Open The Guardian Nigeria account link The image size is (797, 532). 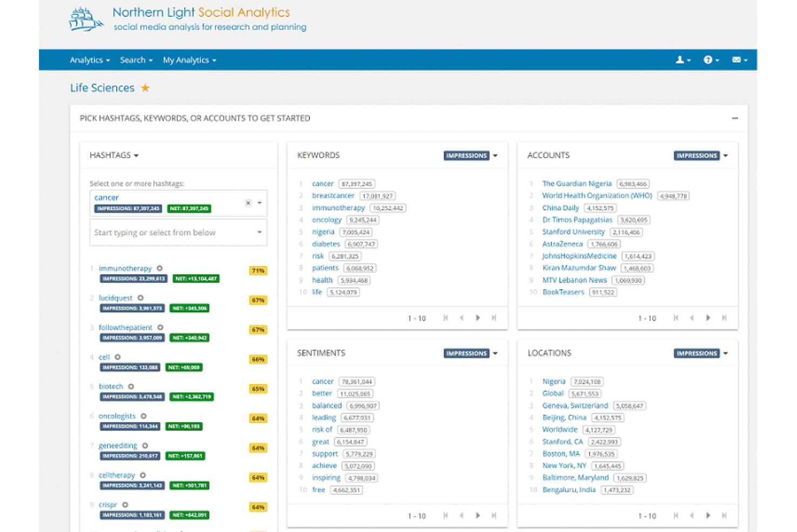(x=577, y=183)
